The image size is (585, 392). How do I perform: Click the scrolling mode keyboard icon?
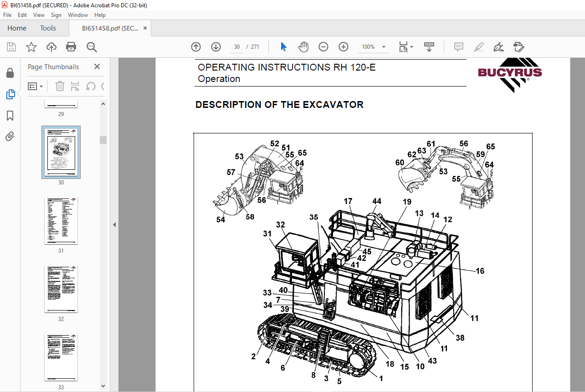click(429, 47)
